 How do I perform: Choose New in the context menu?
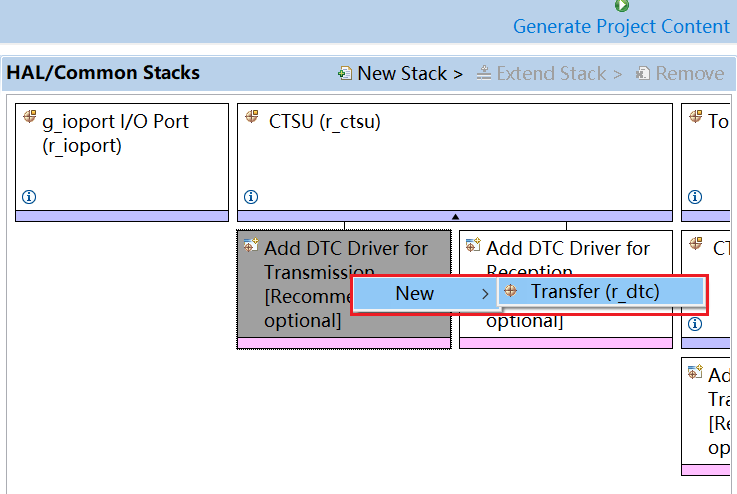click(x=414, y=293)
